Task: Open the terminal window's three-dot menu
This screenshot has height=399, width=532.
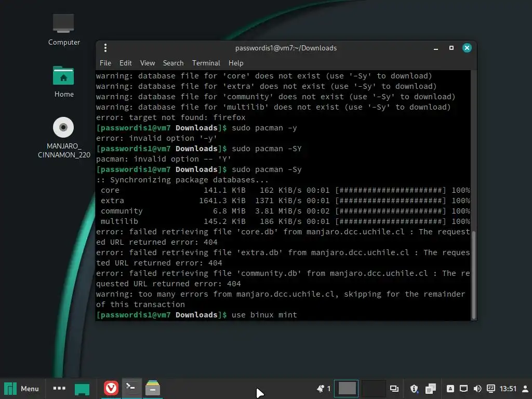Action: pos(105,48)
